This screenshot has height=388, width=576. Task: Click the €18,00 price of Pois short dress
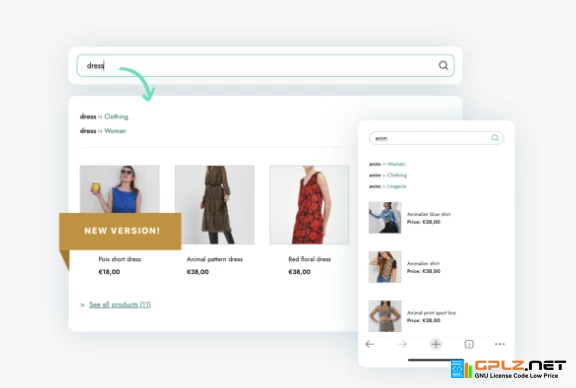109,272
